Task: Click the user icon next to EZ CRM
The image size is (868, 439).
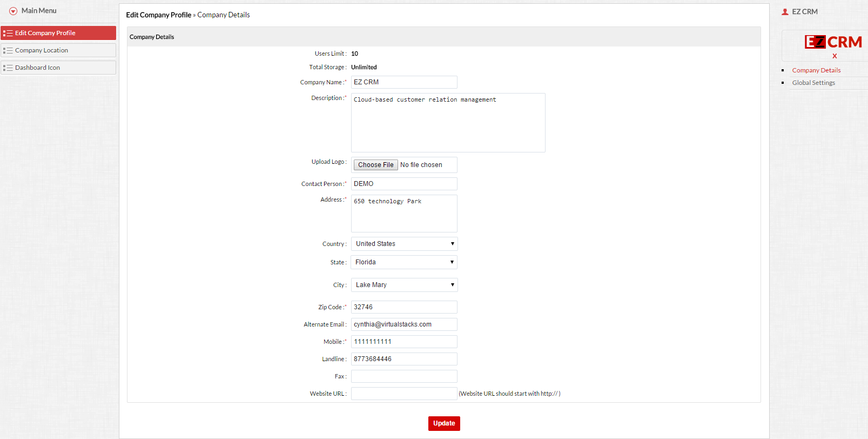Action: click(x=785, y=11)
